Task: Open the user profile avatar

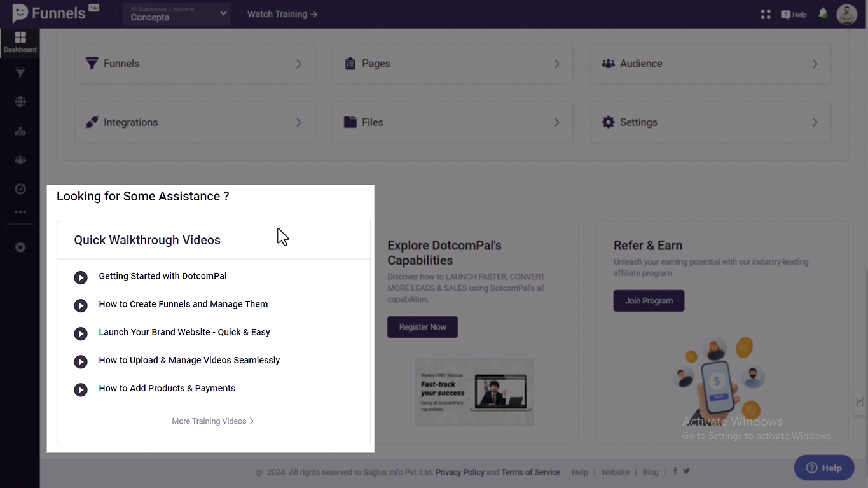Action: (x=847, y=14)
